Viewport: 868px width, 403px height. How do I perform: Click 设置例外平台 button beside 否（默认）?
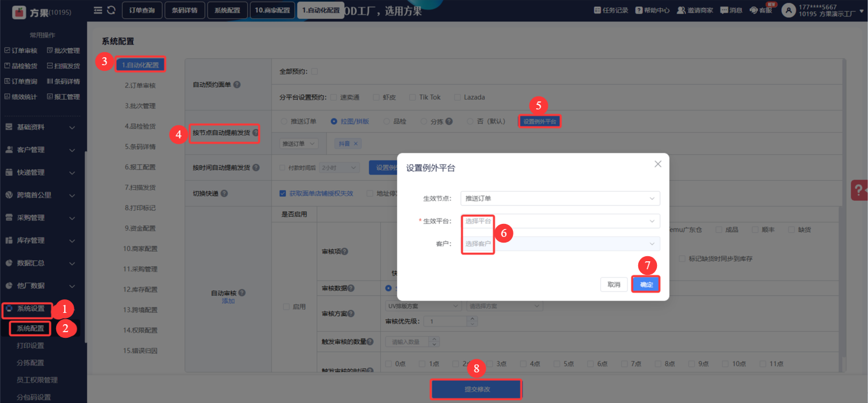coord(540,121)
